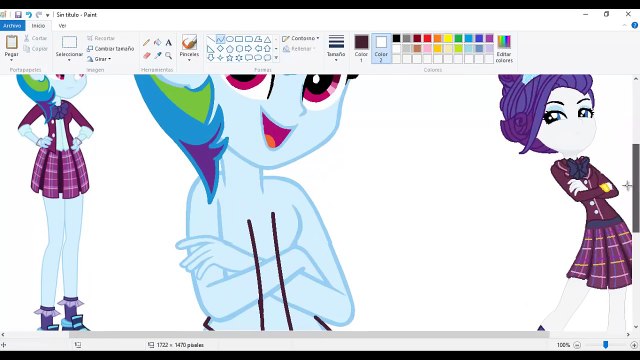The width and height of the screenshot is (640, 360).
Task: Choose the Down arrow shape
Action: point(211,58)
